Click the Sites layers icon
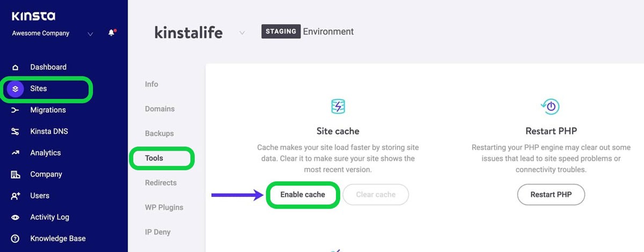 click(x=15, y=89)
